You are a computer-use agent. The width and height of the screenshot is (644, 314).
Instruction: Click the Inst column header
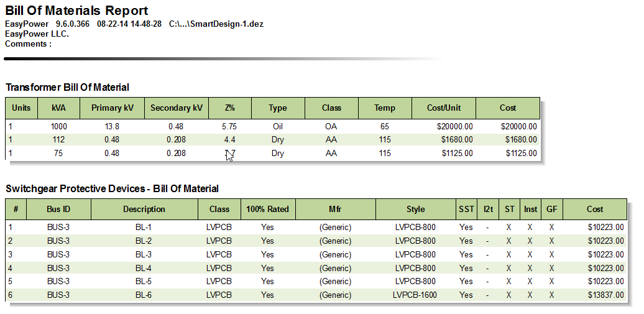tap(530, 209)
